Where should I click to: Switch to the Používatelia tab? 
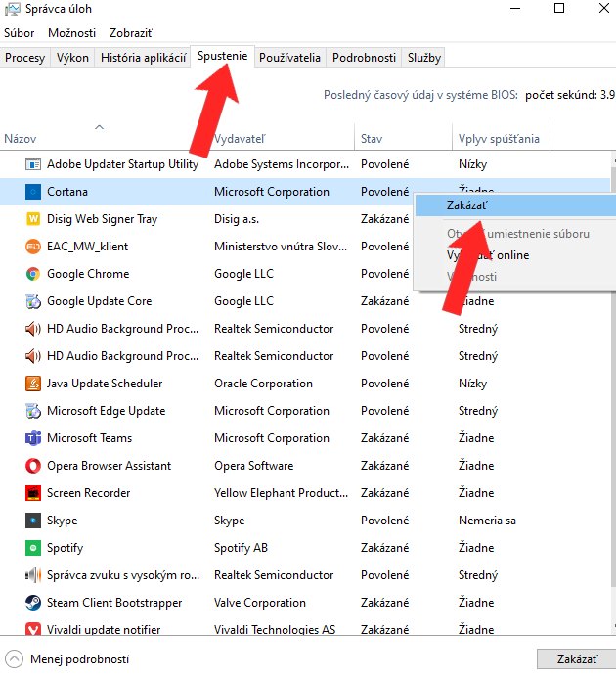pos(289,58)
